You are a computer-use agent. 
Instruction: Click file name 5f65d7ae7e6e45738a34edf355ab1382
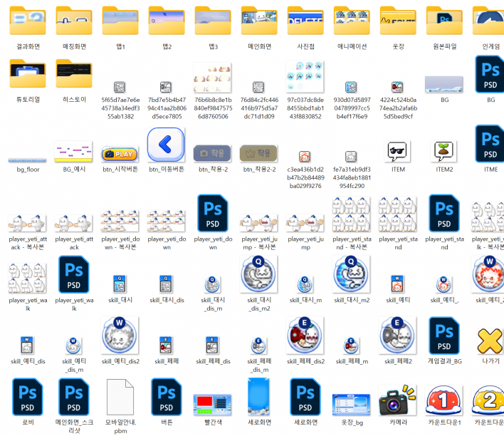coord(120,108)
